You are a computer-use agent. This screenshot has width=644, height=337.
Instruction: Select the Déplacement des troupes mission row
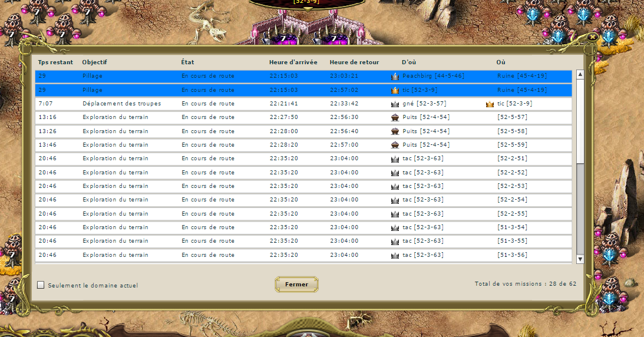point(303,104)
